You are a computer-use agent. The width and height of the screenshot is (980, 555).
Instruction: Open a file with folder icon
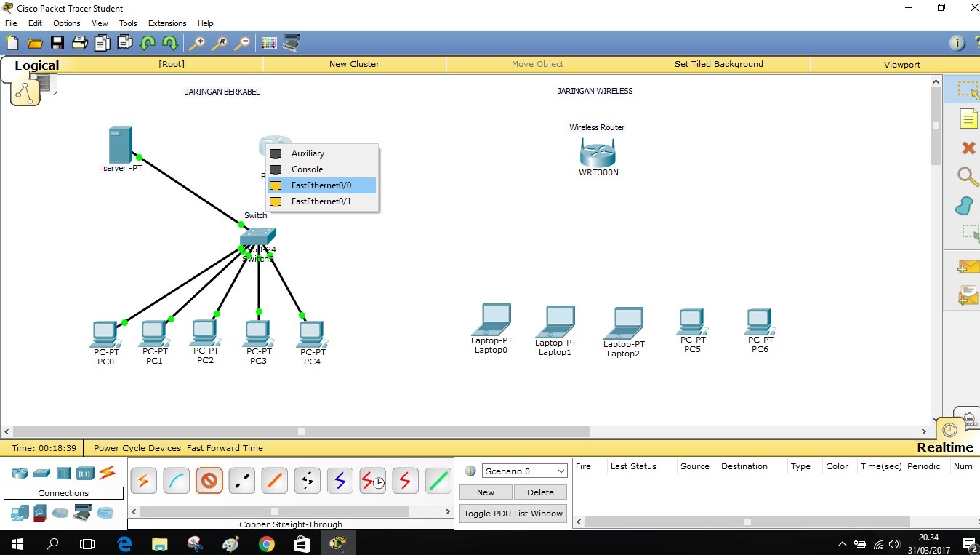coord(34,43)
